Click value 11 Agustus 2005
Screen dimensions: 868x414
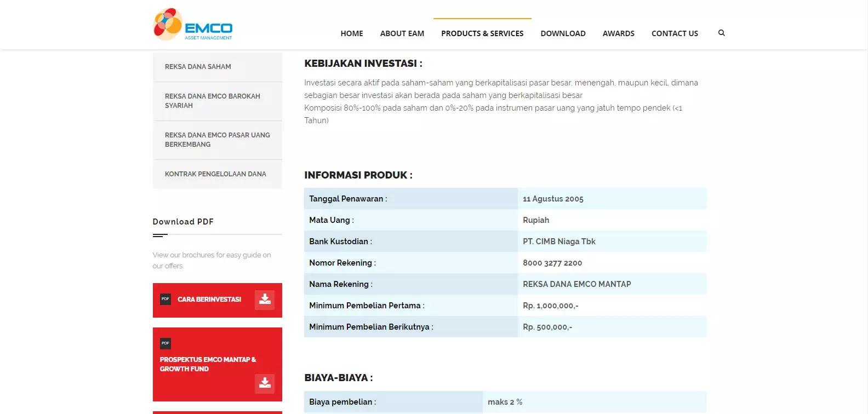553,199
